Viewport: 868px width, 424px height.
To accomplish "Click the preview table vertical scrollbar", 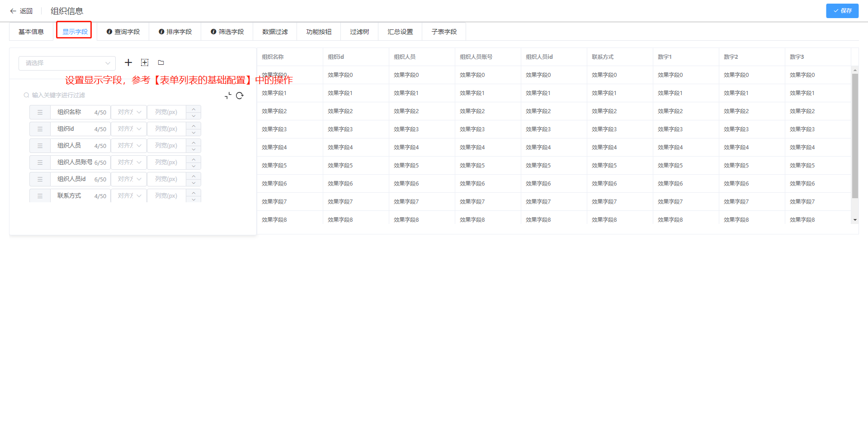I will point(854,136).
